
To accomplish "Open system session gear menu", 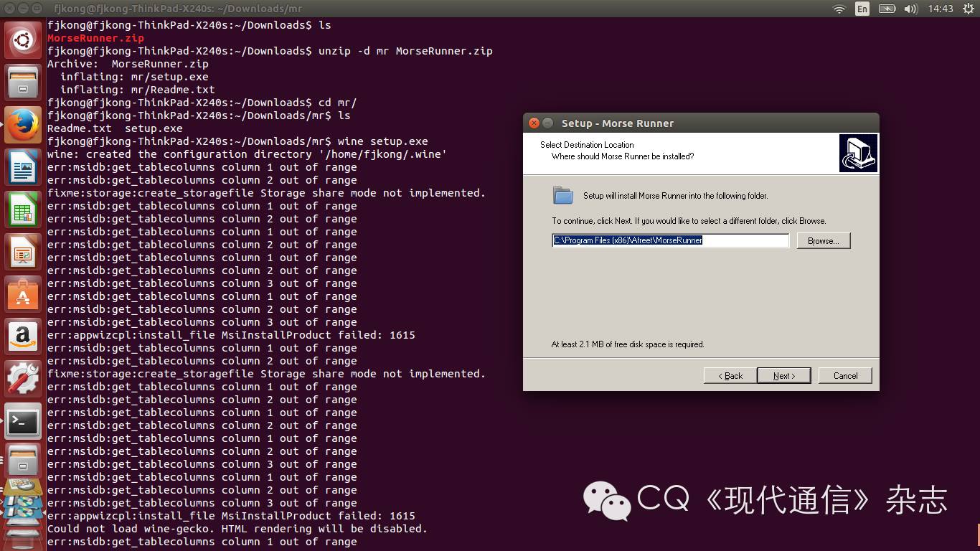I will (967, 9).
